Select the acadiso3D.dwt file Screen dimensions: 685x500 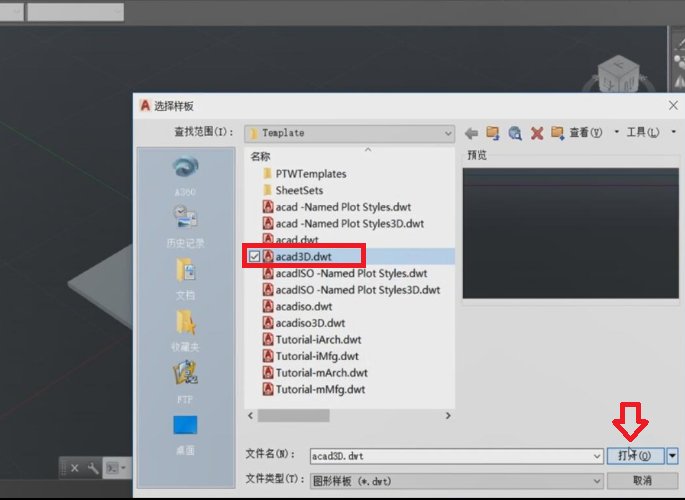click(x=304, y=323)
